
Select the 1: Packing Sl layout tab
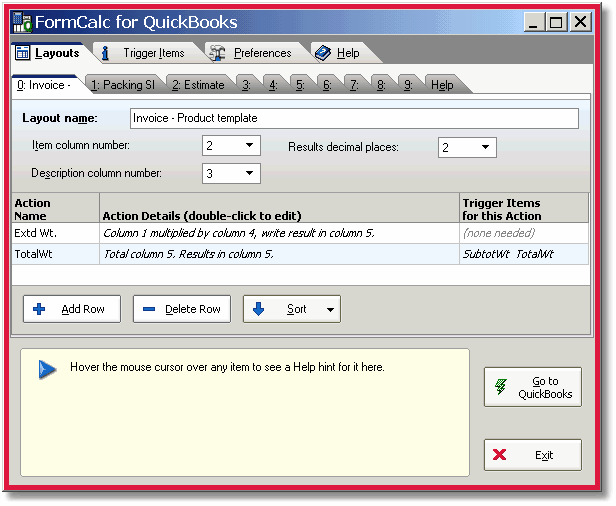(x=123, y=85)
